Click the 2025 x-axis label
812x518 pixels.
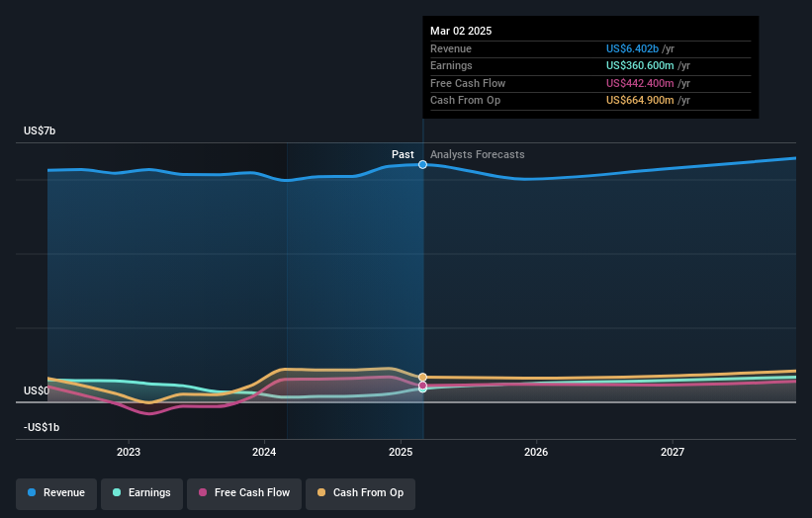pyautogui.click(x=401, y=453)
